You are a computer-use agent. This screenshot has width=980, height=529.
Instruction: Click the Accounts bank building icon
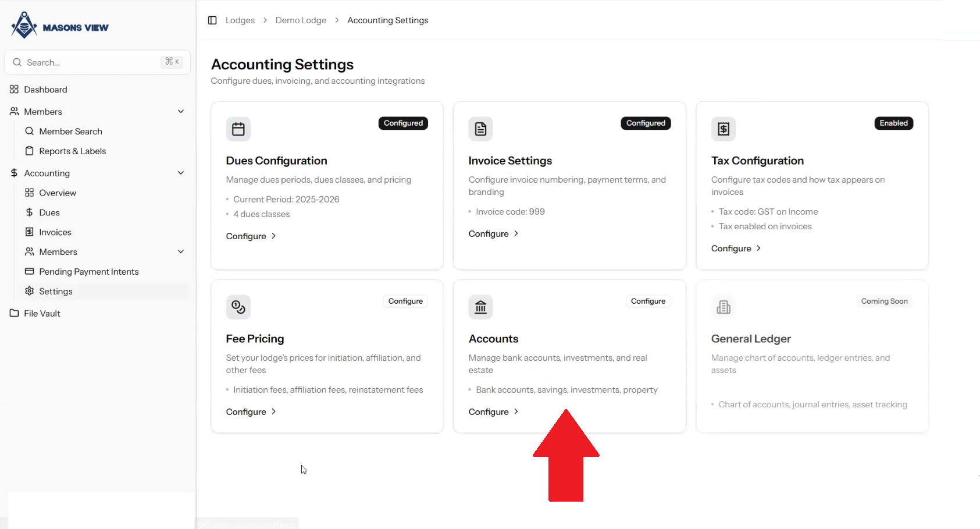pos(480,307)
